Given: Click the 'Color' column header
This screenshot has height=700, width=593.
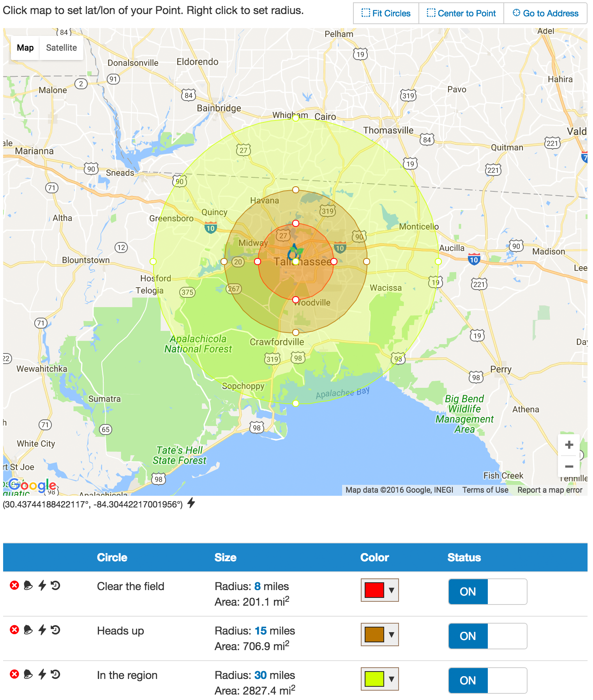Looking at the screenshot, I should tap(374, 557).
